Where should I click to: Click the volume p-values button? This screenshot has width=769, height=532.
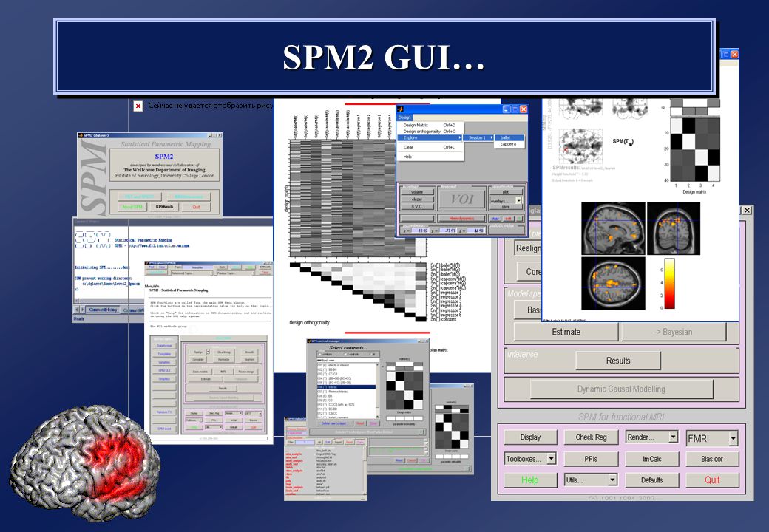[417, 192]
